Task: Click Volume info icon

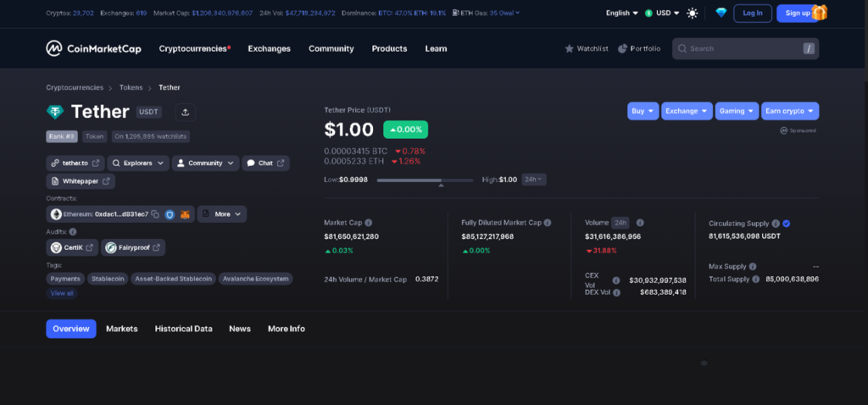Action: [640, 223]
